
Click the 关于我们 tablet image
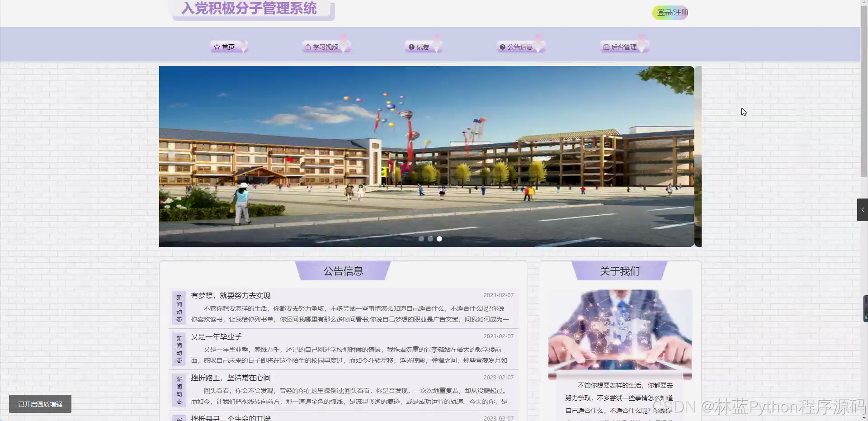pos(620,334)
